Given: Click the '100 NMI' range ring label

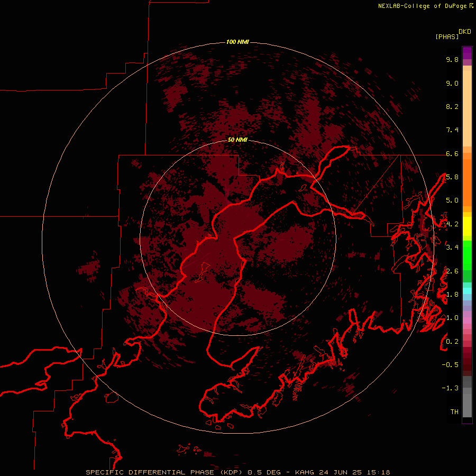Looking at the screenshot, I should (x=237, y=42).
